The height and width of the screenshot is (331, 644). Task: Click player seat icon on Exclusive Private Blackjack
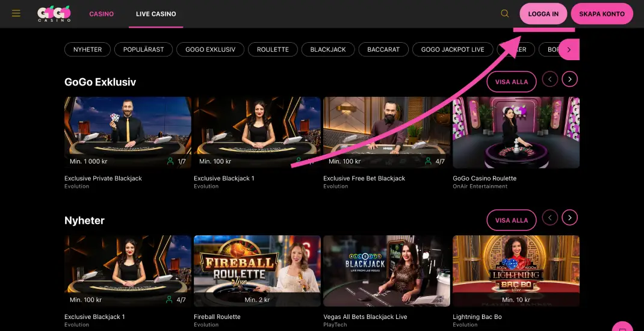click(170, 161)
